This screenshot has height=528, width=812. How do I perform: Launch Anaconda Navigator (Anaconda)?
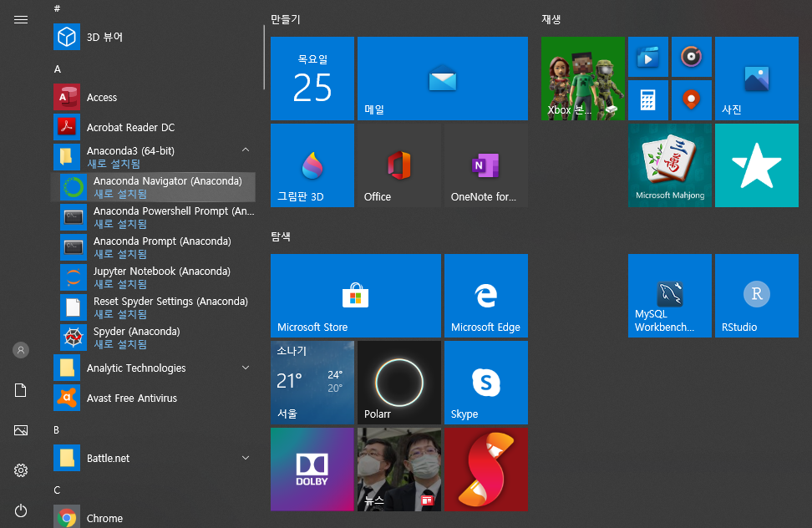pyautogui.click(x=154, y=187)
